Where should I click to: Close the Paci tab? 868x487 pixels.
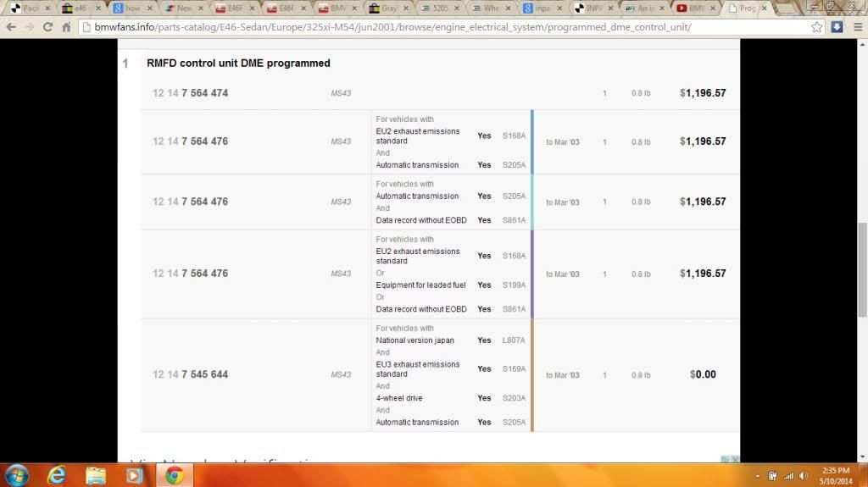point(47,8)
